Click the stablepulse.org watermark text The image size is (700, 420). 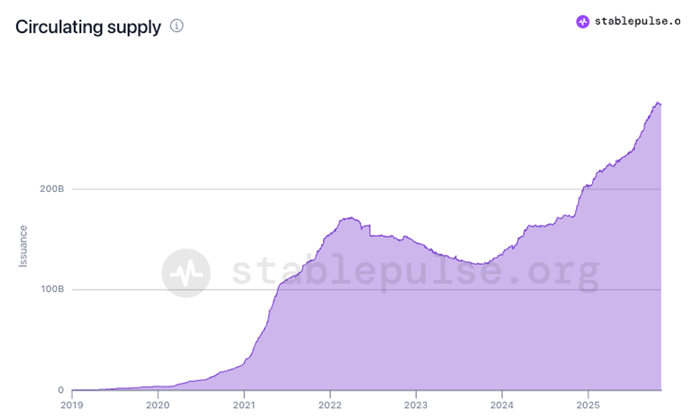pyautogui.click(x=414, y=272)
